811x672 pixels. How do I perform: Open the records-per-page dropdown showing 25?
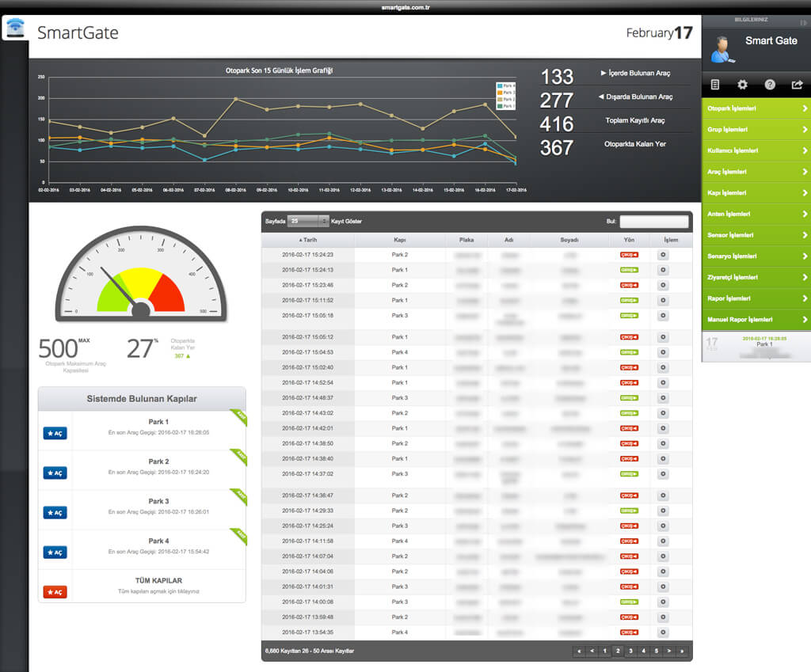309,222
